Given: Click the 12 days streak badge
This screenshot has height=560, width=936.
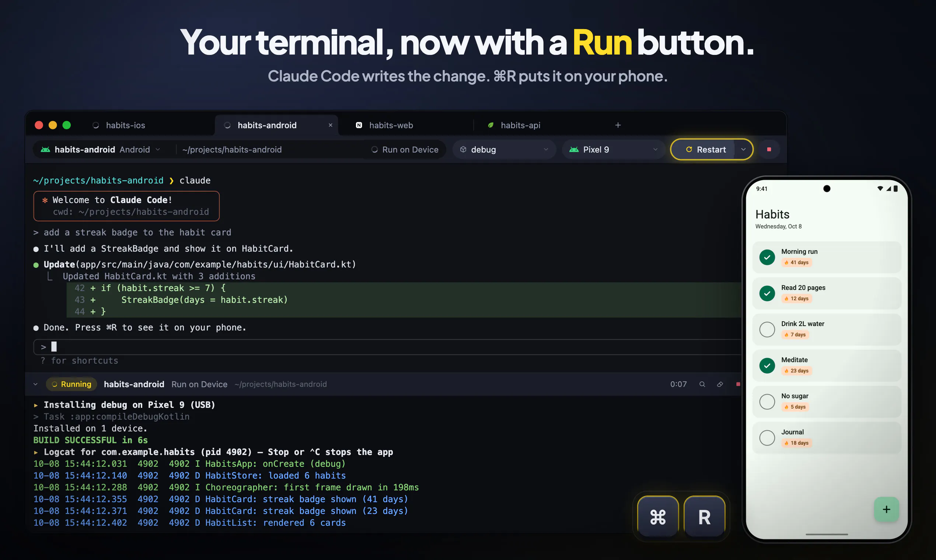Looking at the screenshot, I should (x=796, y=298).
